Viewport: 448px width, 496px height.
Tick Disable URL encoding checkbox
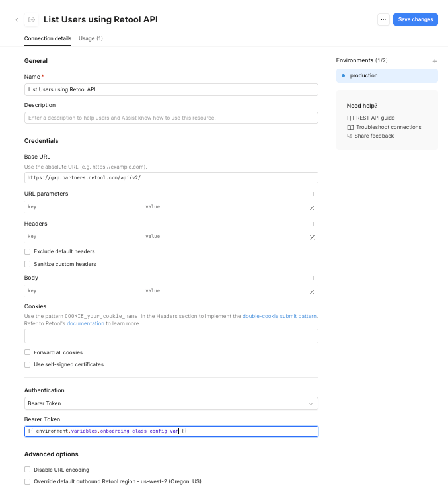pos(28,470)
